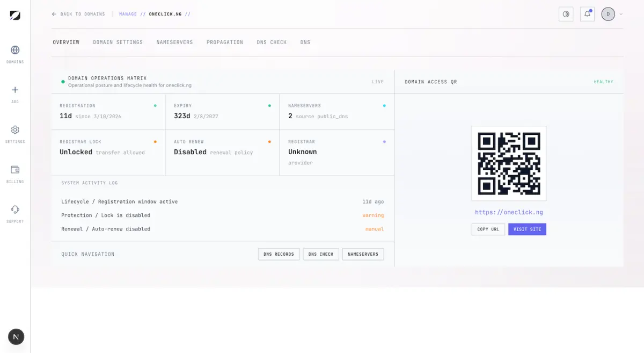
Task: Open the Settings gear icon
Action: [15, 129]
